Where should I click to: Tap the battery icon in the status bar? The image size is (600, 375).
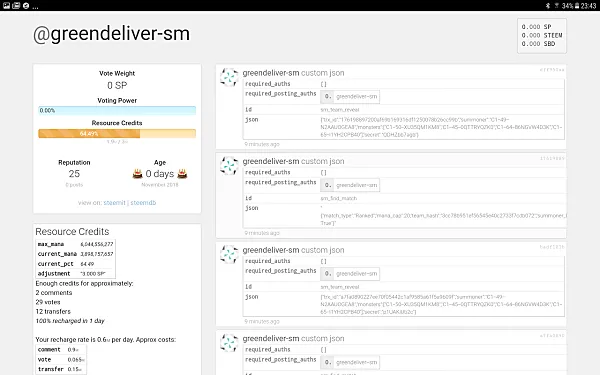(577, 6)
